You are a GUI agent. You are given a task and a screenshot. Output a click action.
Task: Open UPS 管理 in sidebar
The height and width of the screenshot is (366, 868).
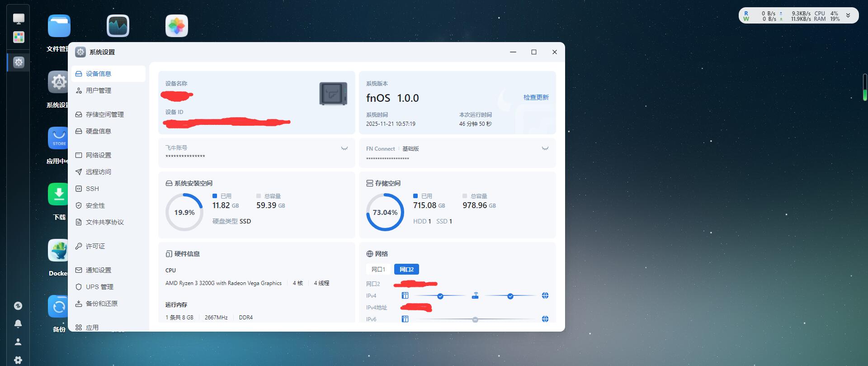tap(108, 287)
